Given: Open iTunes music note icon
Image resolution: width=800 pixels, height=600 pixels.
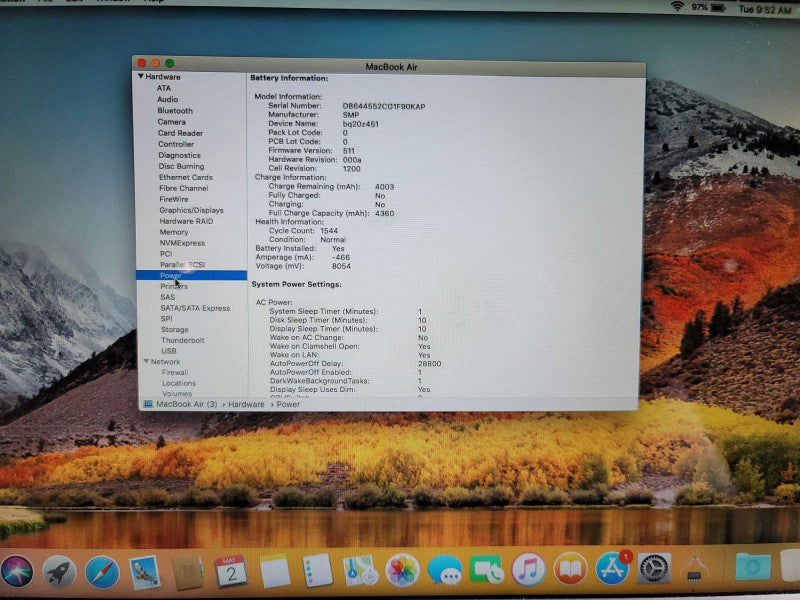Looking at the screenshot, I should click(x=528, y=569).
